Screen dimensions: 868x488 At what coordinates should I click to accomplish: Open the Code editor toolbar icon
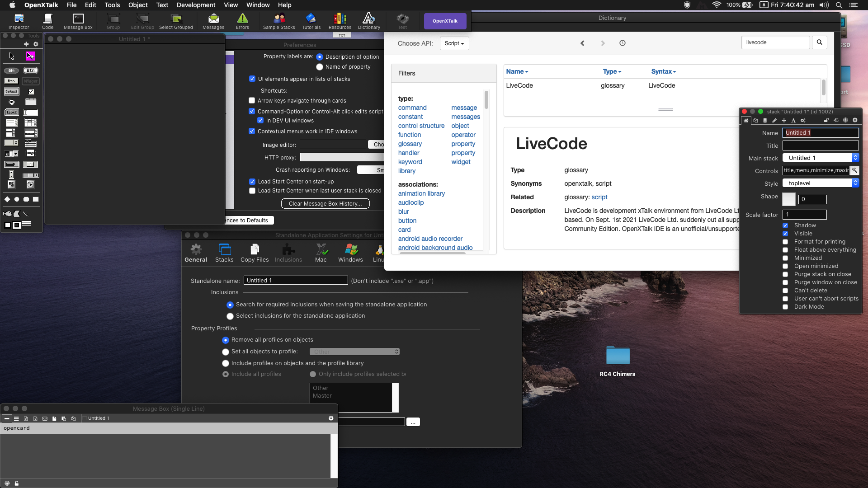point(47,21)
